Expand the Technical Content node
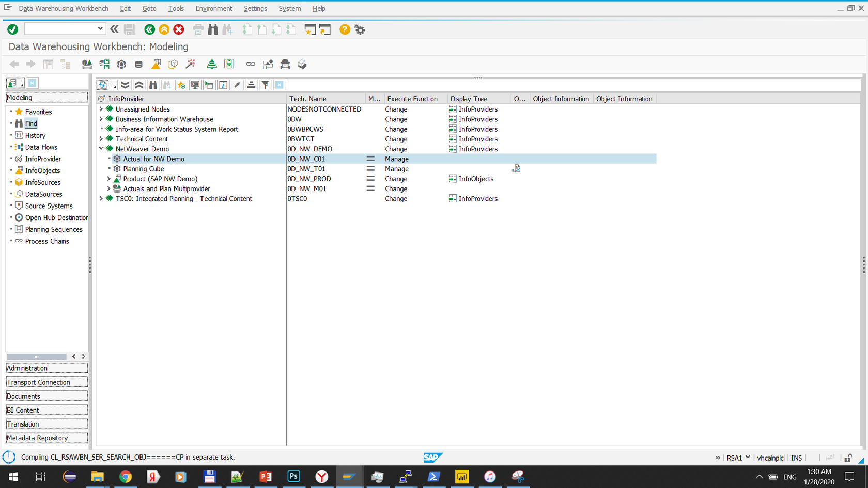This screenshot has height=488, width=868. coord(101,139)
